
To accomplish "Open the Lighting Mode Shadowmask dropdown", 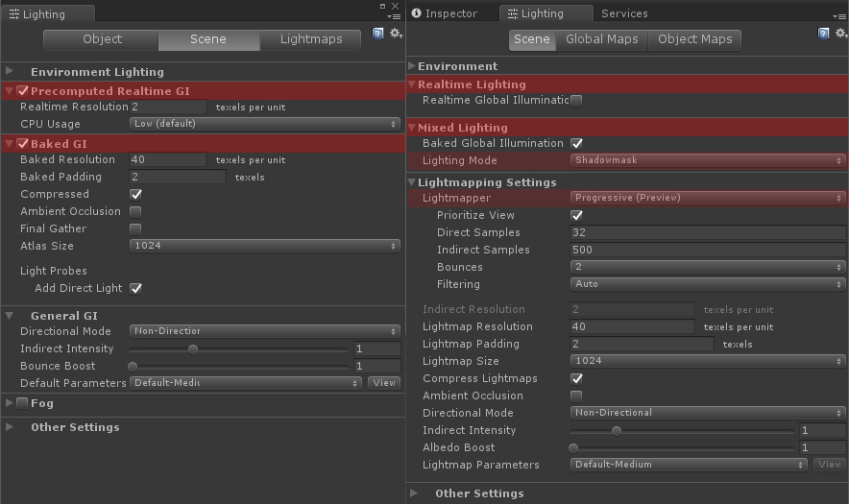I will click(x=708, y=160).
